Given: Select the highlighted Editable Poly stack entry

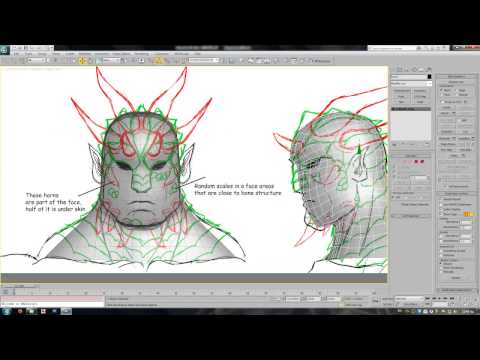Looking at the screenshot, I should coord(411,109).
